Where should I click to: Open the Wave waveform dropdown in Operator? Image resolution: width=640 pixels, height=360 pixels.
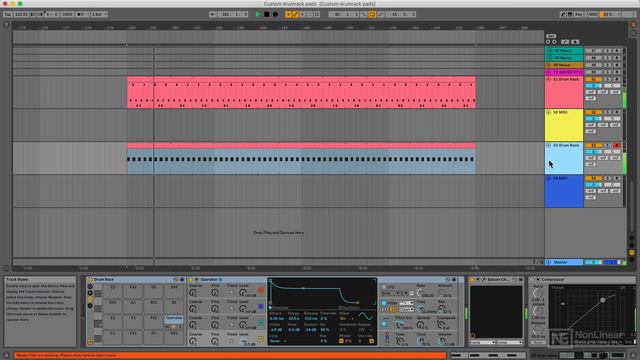(x=346, y=319)
